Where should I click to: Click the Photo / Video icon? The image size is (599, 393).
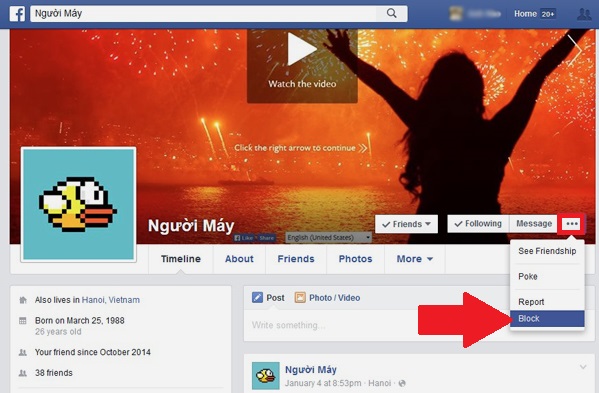pyautogui.click(x=300, y=298)
